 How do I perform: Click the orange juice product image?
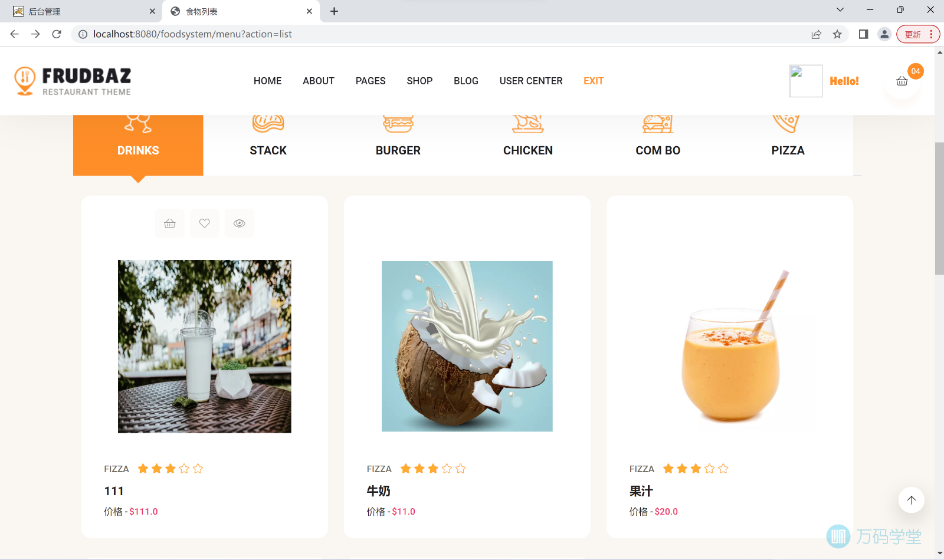730,347
